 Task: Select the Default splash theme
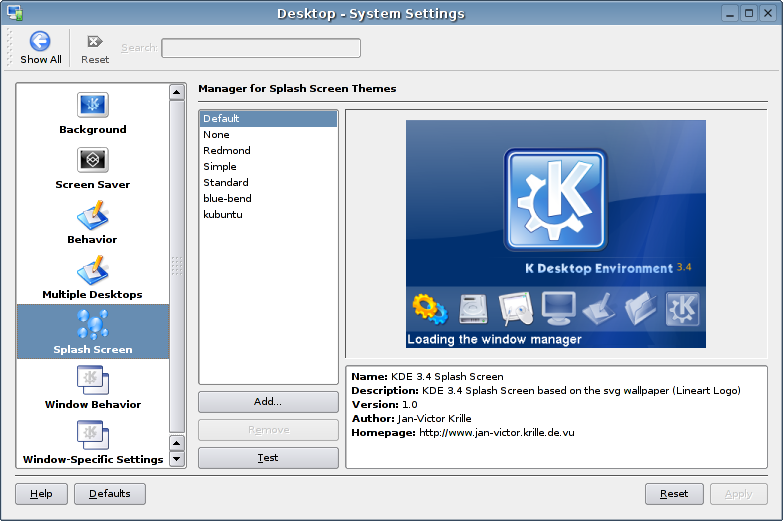pyautogui.click(x=268, y=118)
